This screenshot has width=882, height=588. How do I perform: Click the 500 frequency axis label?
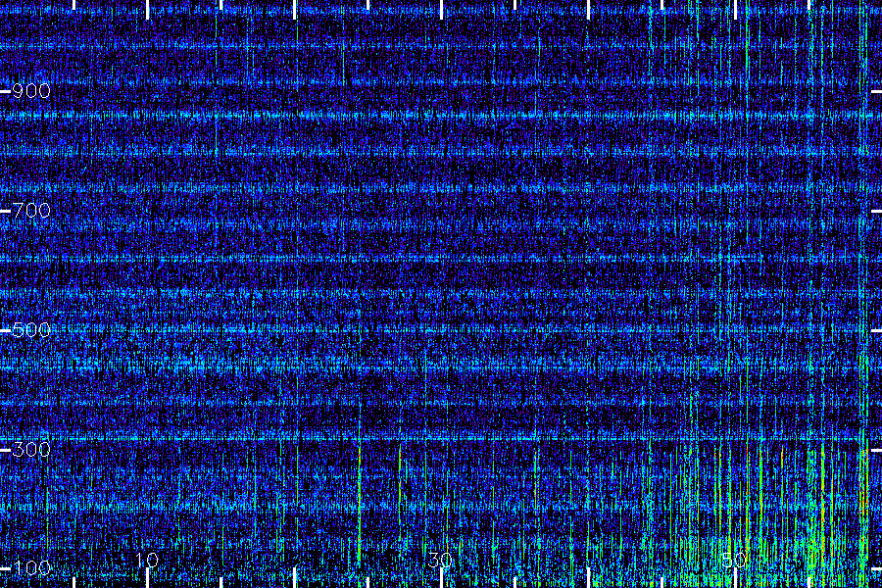[x=31, y=330]
